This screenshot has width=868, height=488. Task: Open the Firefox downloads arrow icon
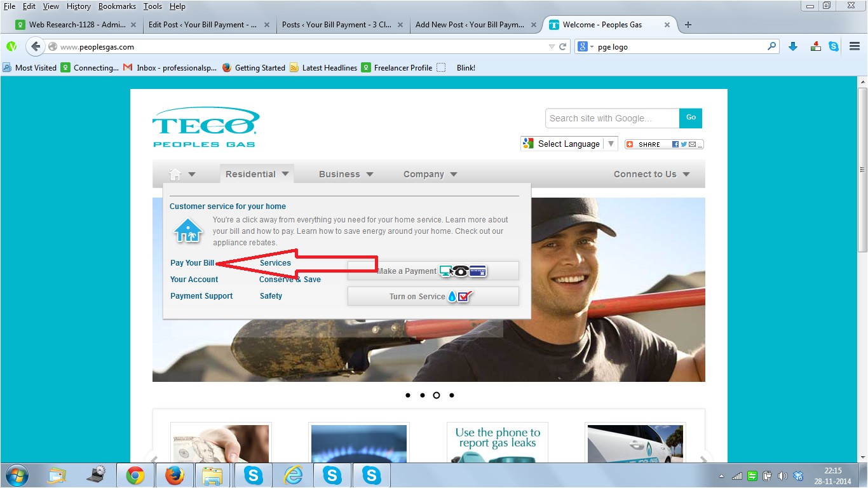[x=792, y=46]
